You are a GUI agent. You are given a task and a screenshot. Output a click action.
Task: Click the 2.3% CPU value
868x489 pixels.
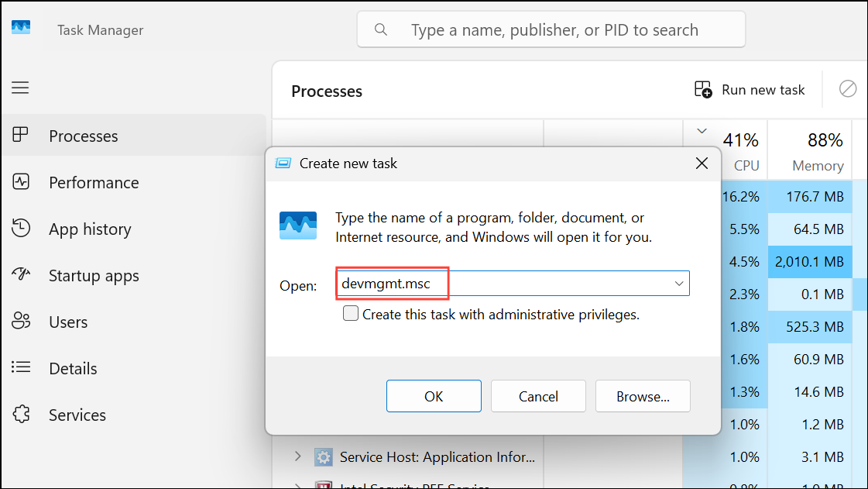[x=744, y=294]
